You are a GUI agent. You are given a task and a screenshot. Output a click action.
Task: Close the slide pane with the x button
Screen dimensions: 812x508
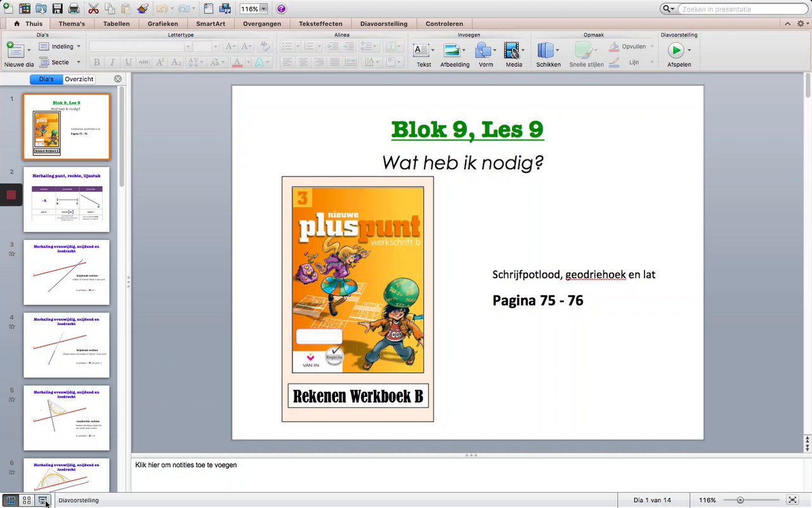point(118,79)
